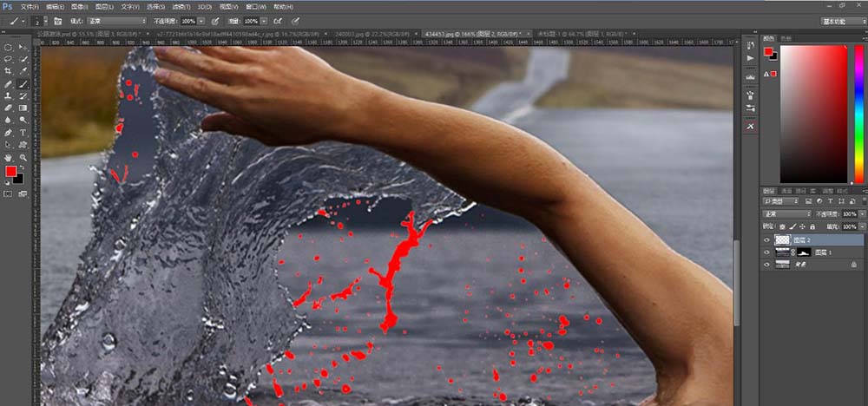The height and width of the screenshot is (406, 868).
Task: Change the screen mode
Action: click(x=23, y=194)
